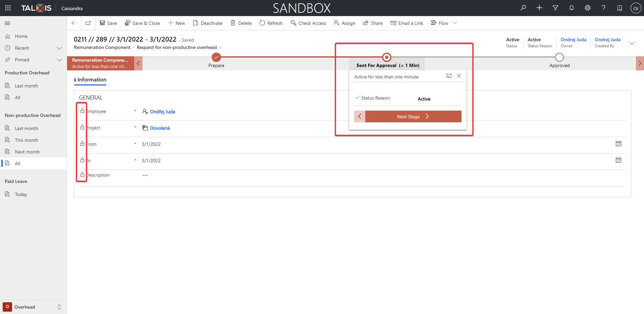The width and height of the screenshot is (644, 314).
Task: Open the app launcher waffle icon
Action: point(8,8)
